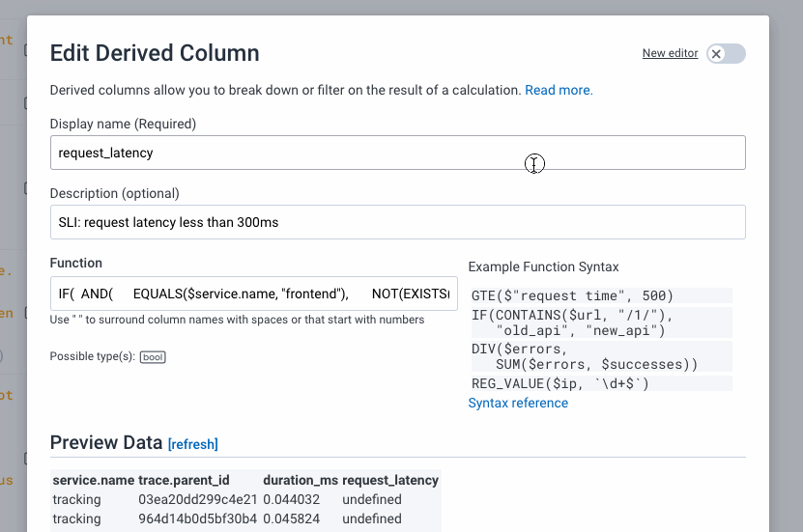Toggle the New editor switch
Viewport: 803px width, 532px height.
pos(726,54)
